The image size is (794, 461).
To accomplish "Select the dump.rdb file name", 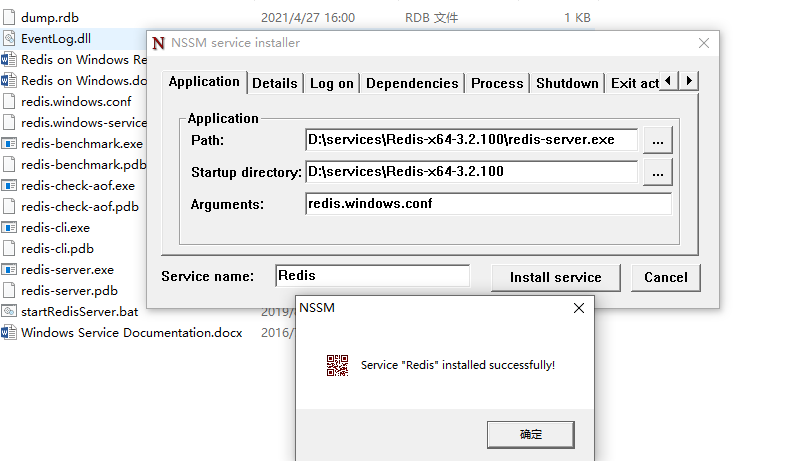I will (x=50, y=18).
